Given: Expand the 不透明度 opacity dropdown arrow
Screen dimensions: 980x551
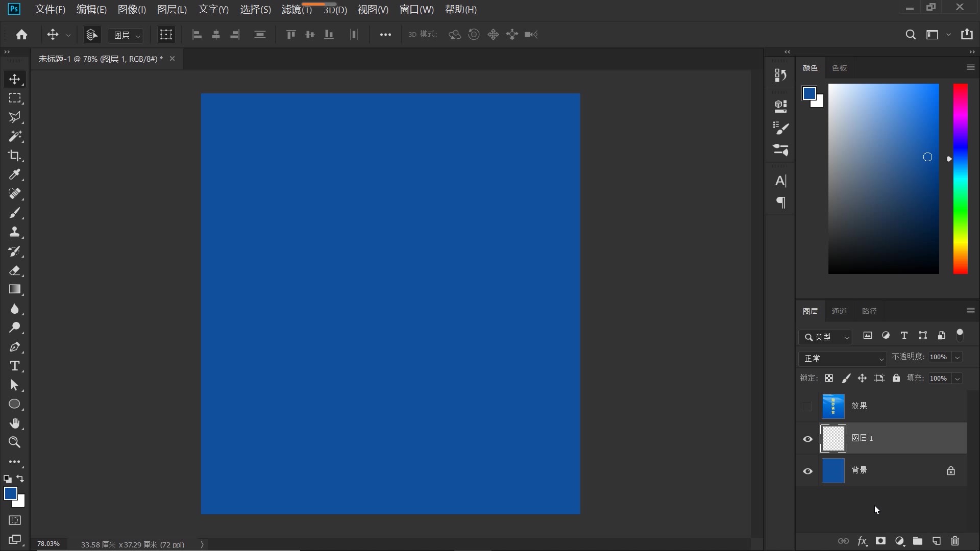Looking at the screenshot, I should pyautogui.click(x=958, y=357).
